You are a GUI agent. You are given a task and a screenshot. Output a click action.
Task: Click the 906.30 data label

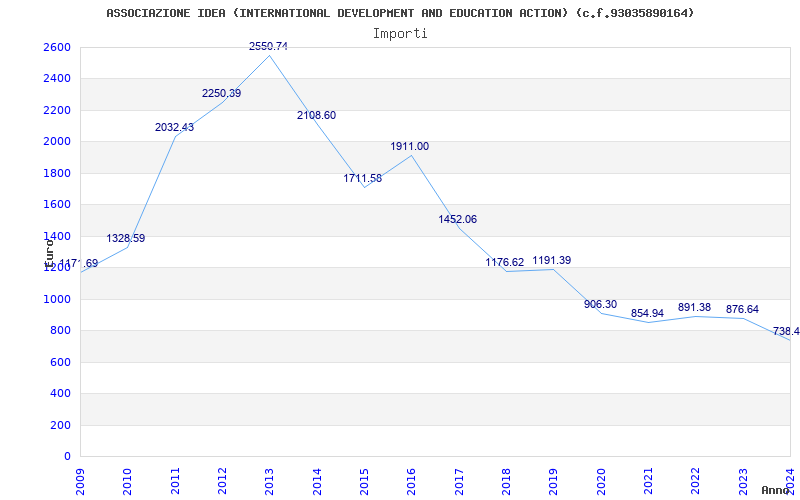[601, 305]
